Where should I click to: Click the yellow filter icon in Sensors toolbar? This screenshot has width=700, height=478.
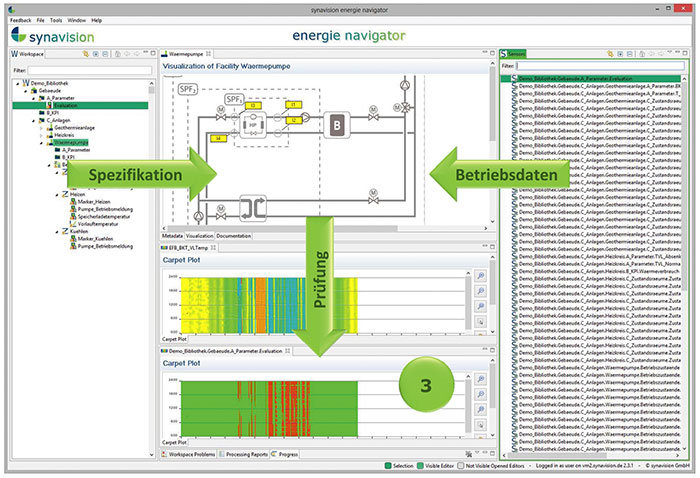[610, 54]
